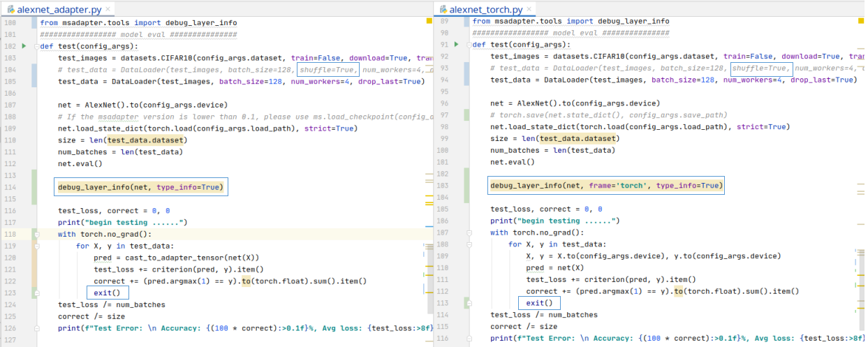The image size is (868, 347).
Task: Click the fold end marker at line 123
Action: click(x=36, y=293)
